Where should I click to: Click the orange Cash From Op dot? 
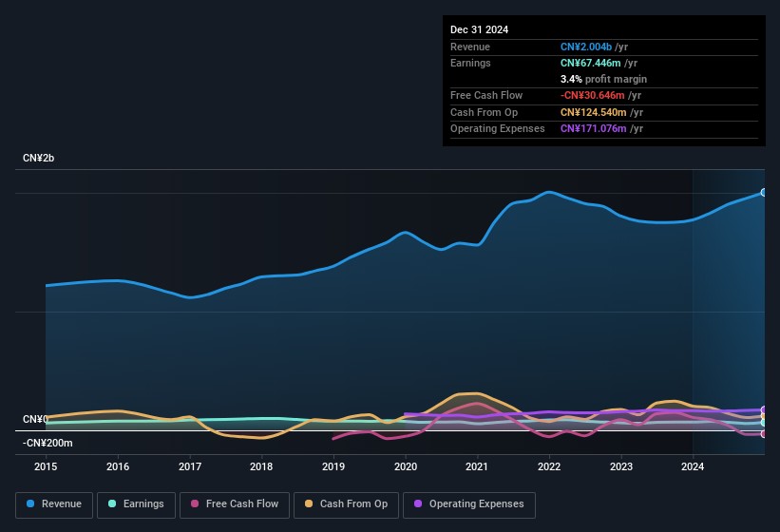coord(309,503)
